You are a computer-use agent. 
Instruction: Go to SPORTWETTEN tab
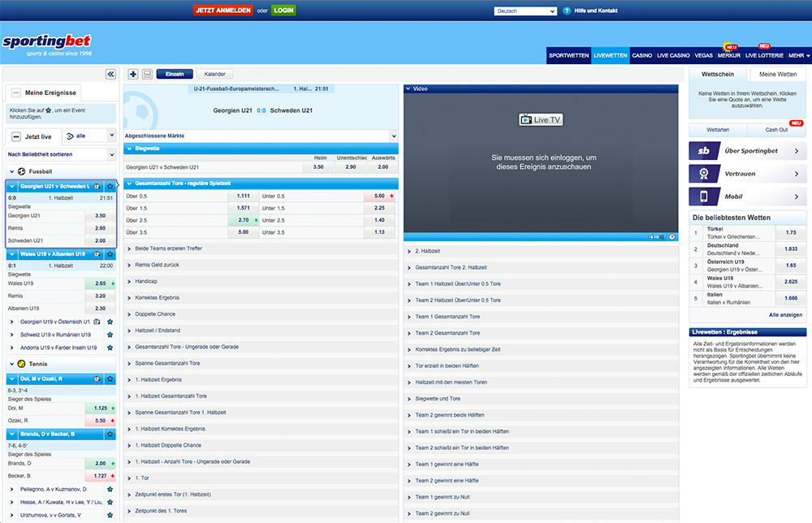tap(568, 55)
